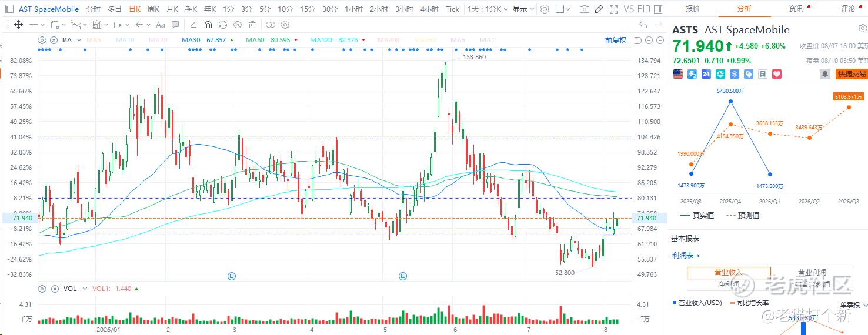Enter fullscreen chart mode

[614, 9]
